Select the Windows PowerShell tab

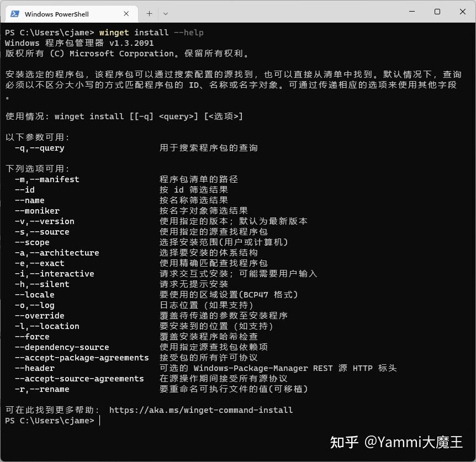[72, 14]
